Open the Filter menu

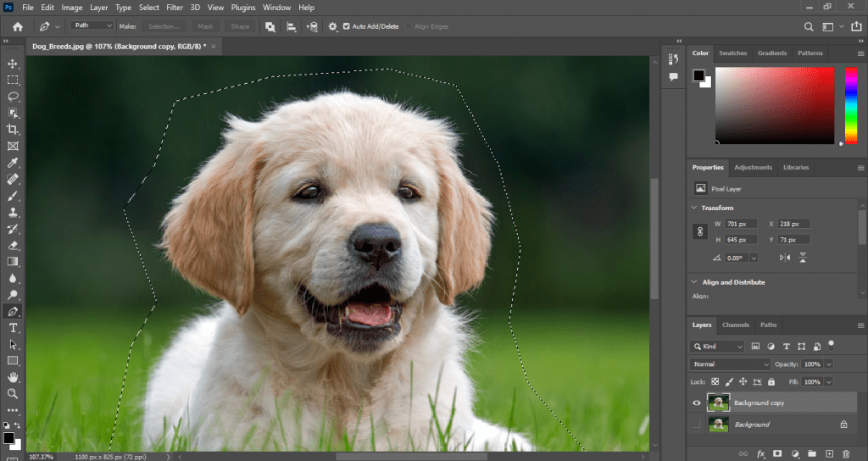[x=175, y=7]
